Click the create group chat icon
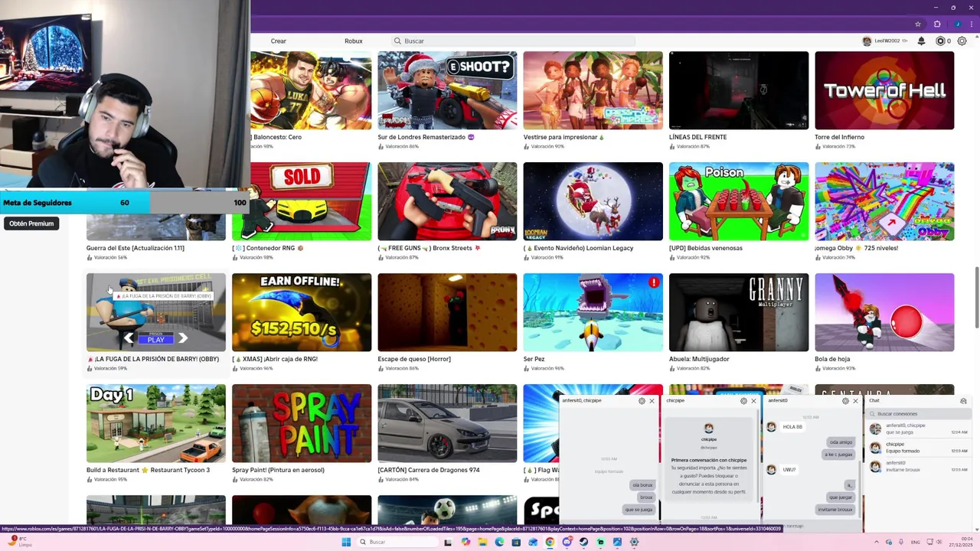 coord(963,401)
